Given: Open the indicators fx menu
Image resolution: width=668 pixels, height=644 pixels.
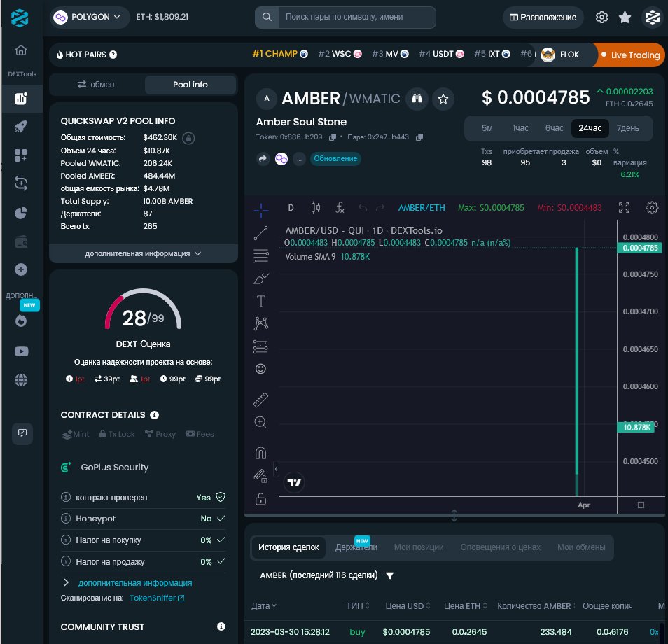Looking at the screenshot, I should (340, 207).
